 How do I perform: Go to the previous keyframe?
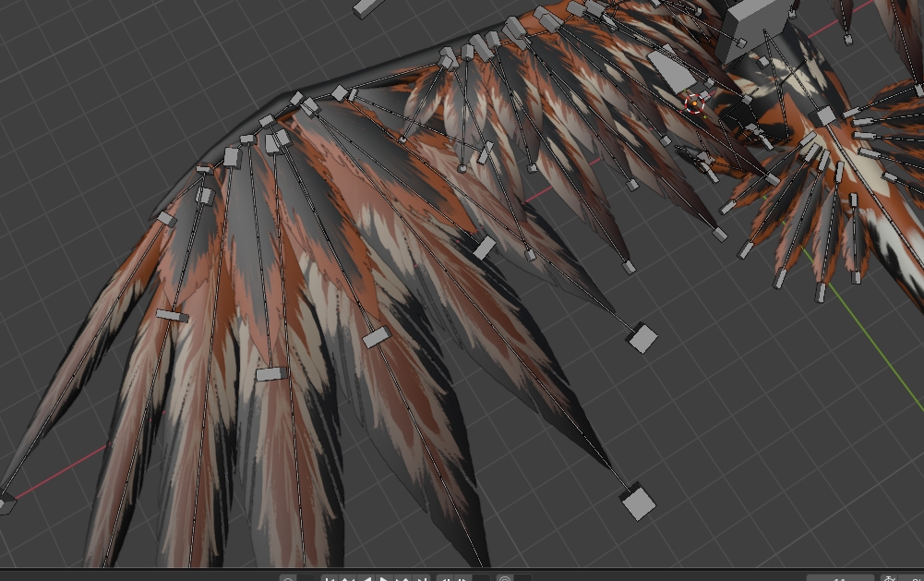coord(347,579)
